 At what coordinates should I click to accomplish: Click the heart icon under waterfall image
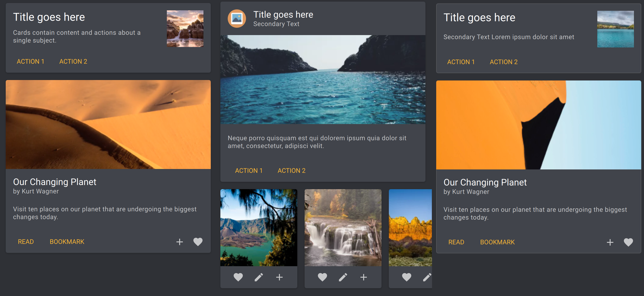coord(322,277)
